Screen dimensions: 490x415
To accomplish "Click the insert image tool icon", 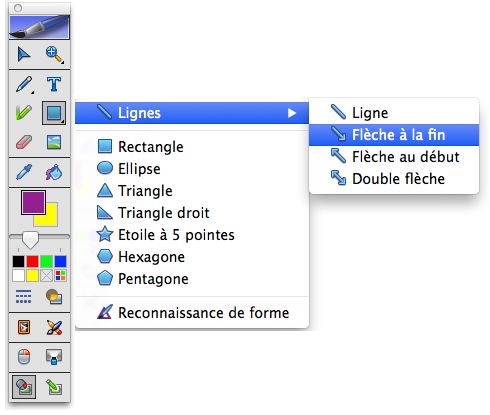I will tap(54, 142).
